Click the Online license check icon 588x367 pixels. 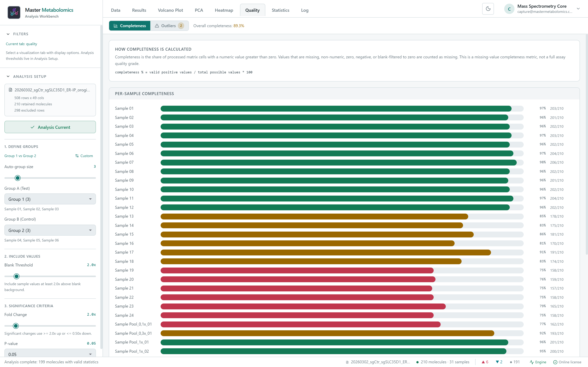point(555,362)
